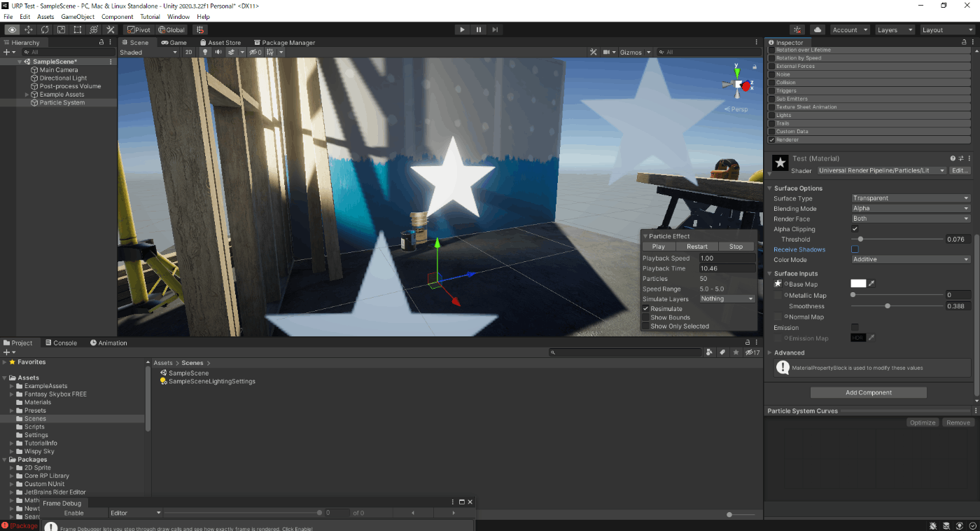Uncheck the Resimulate checkbox
The width and height of the screenshot is (980, 531).
[646, 309]
